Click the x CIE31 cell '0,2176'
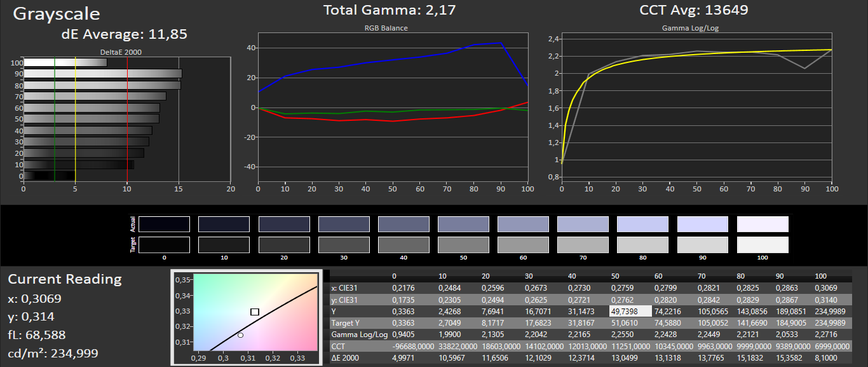The height and width of the screenshot is (367, 868). coord(405,288)
